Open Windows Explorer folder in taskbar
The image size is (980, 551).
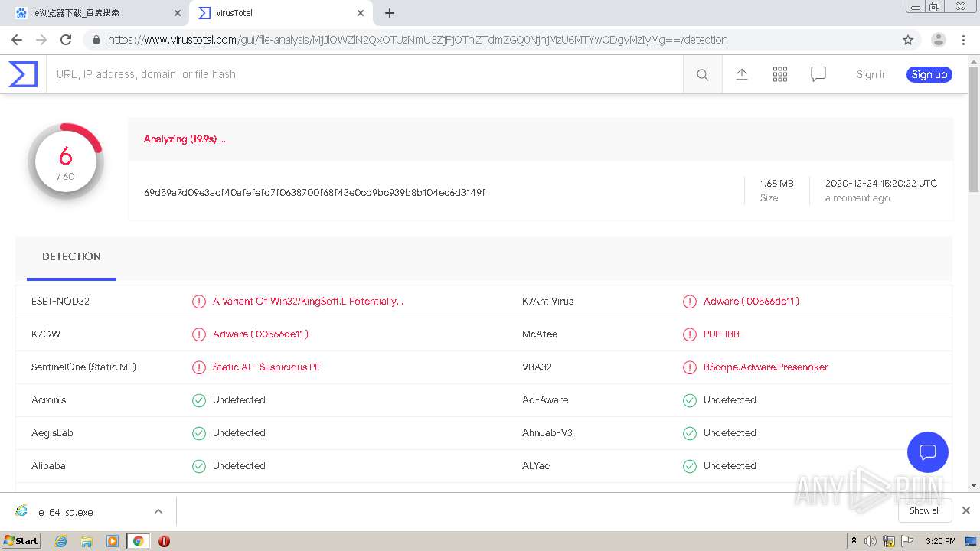[87, 541]
